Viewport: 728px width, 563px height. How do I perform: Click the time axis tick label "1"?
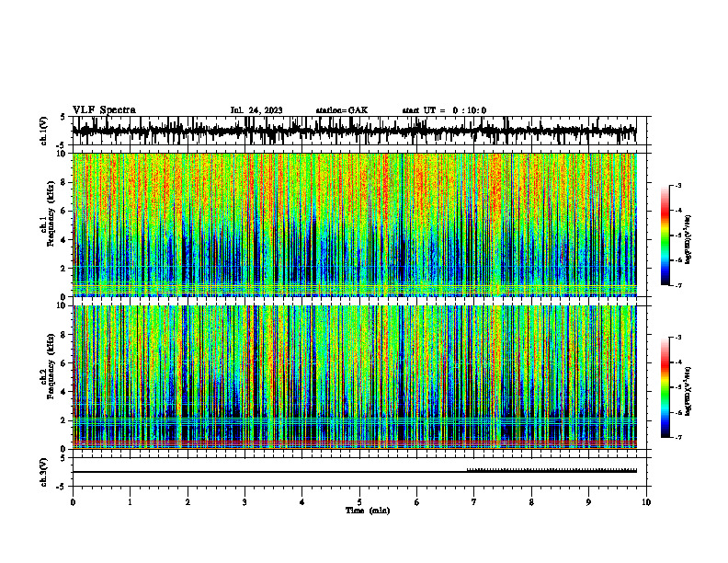pyautogui.click(x=130, y=502)
